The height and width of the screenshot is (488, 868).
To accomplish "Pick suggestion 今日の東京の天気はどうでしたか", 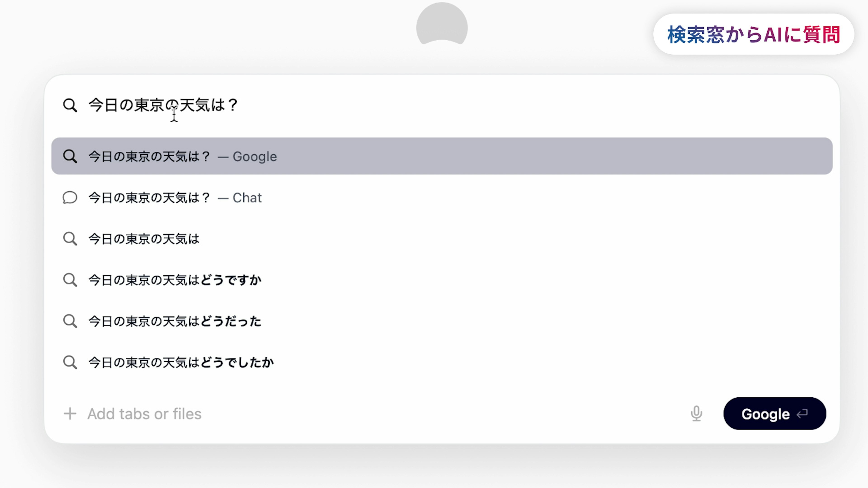I will tap(181, 362).
